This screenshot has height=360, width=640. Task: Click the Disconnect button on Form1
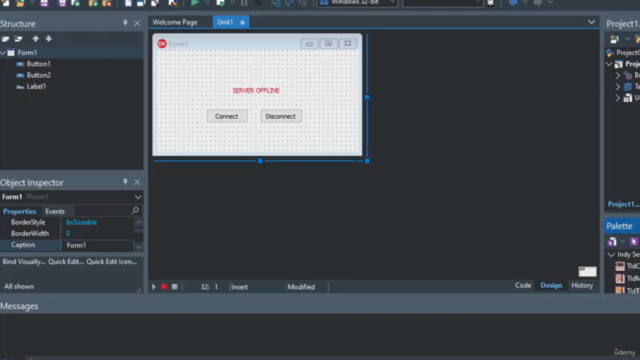pyautogui.click(x=280, y=116)
